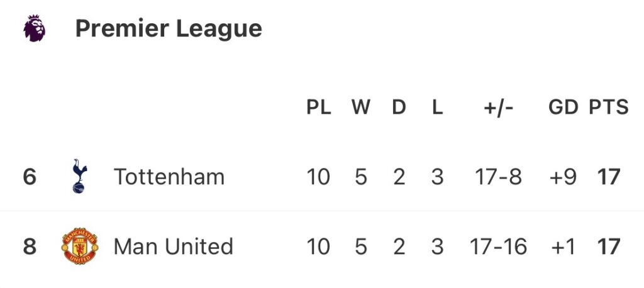The height and width of the screenshot is (288, 644).
Task: Open Tottenham team name link
Action: [169, 177]
